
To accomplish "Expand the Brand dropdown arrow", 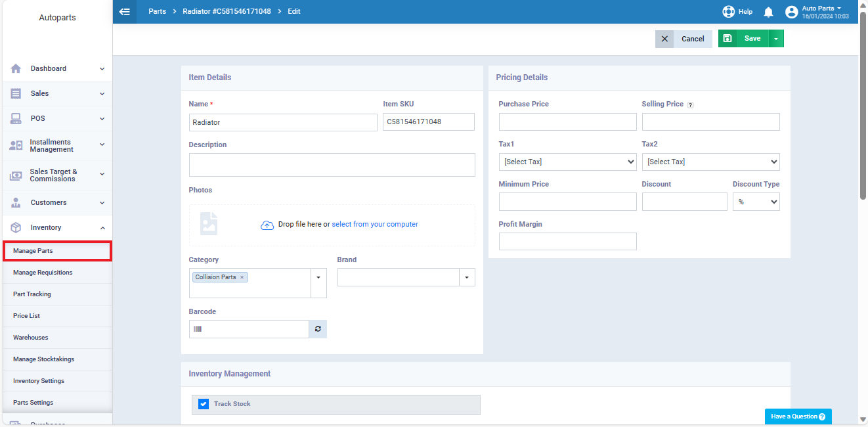I will point(467,277).
